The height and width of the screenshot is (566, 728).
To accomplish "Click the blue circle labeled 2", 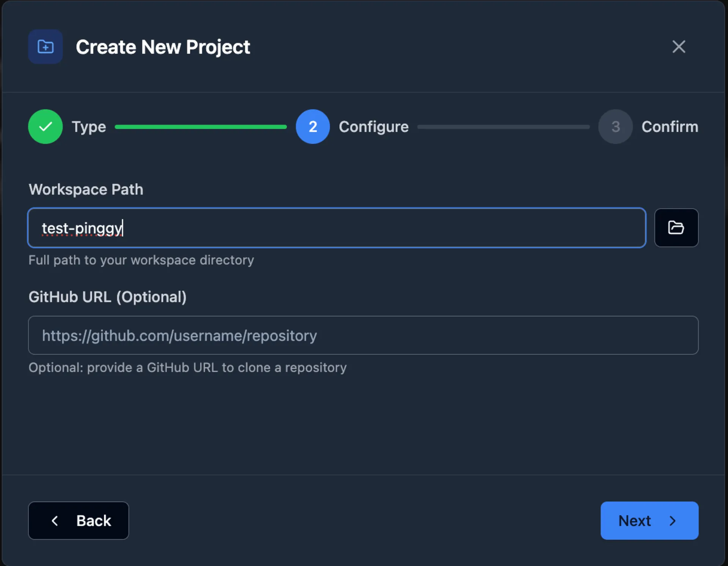I will click(x=312, y=127).
